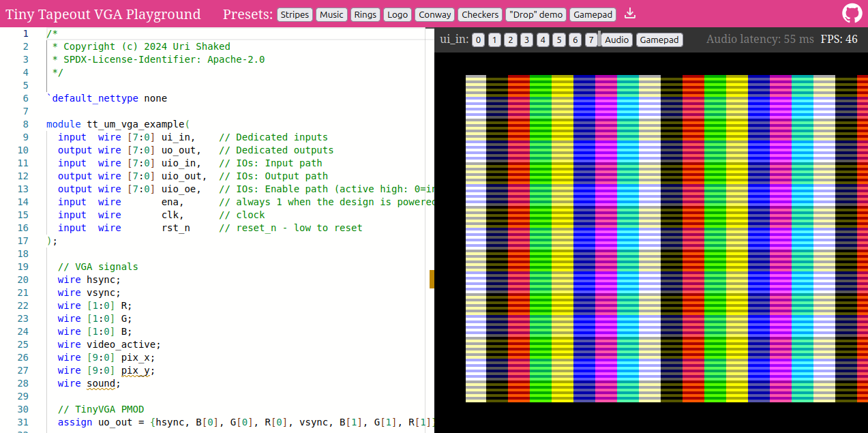The image size is (868, 433).
Task: Load the Checkers preset
Action: (480, 15)
